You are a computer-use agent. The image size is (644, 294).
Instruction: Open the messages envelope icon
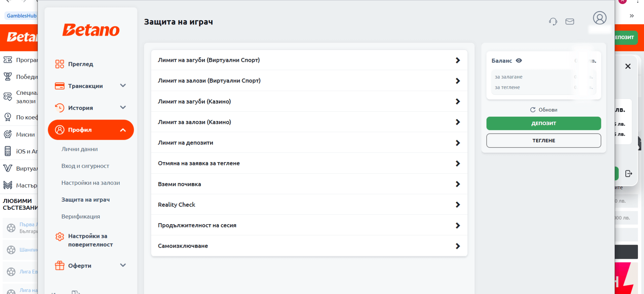click(x=570, y=22)
